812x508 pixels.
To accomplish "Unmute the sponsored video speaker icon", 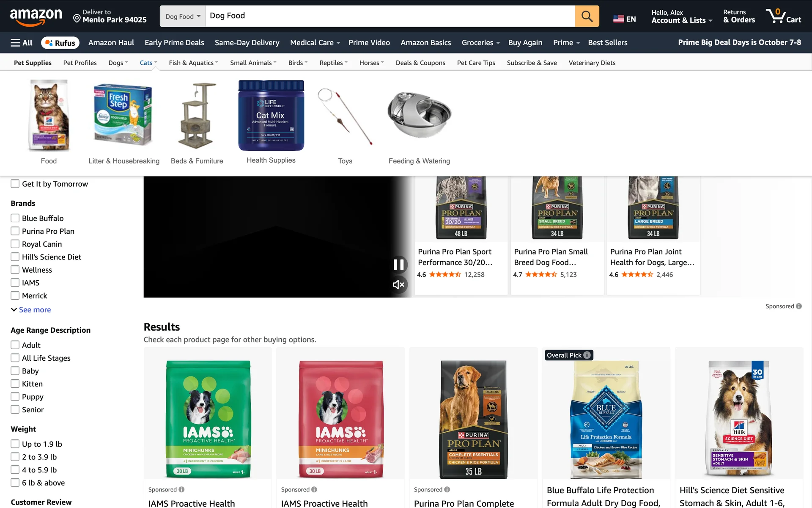I will pos(398,284).
